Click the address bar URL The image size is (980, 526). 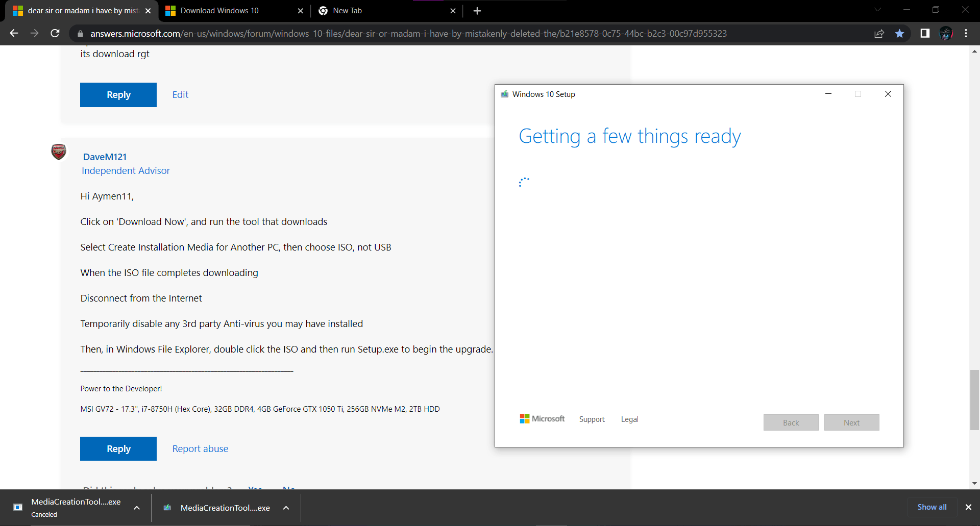tap(408, 34)
